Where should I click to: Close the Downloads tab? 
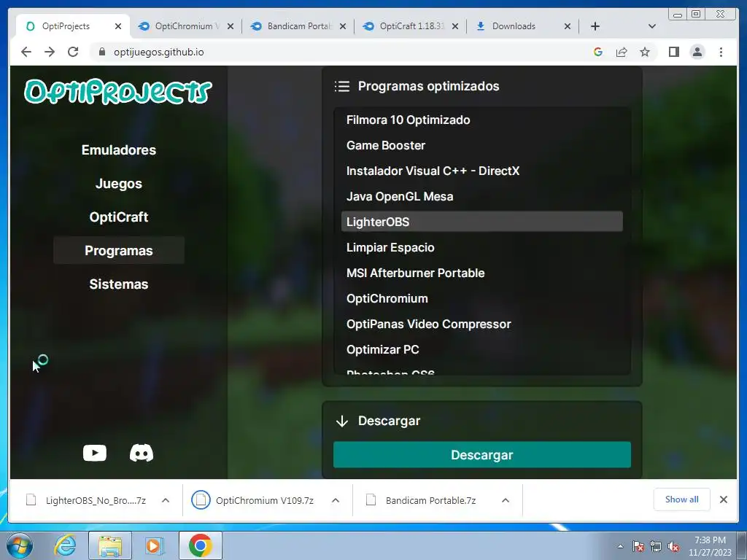click(x=568, y=26)
